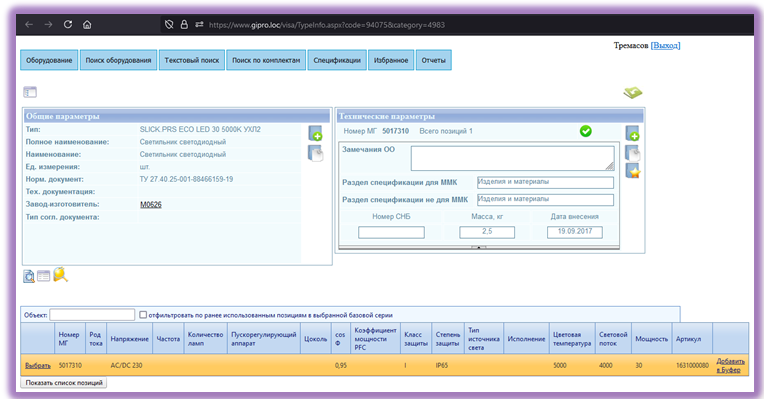Go back with the browser back arrow
Image resolution: width=764 pixels, height=399 pixels.
coord(29,24)
